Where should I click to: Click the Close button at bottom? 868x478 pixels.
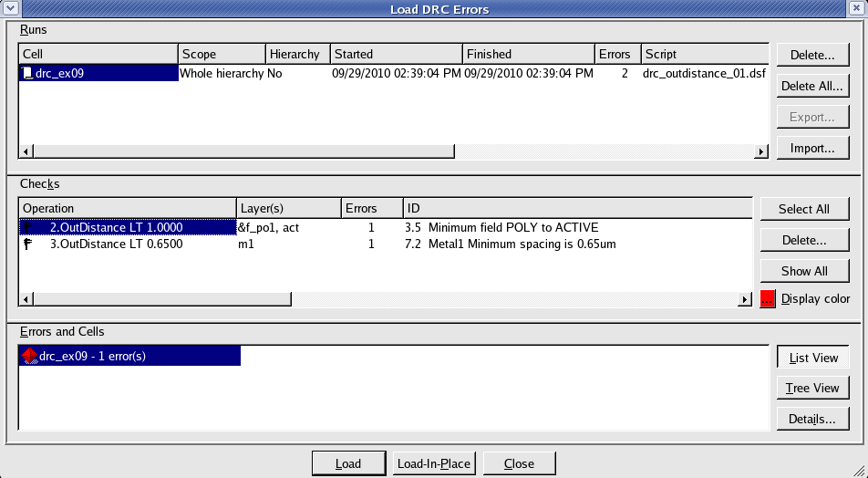519,463
